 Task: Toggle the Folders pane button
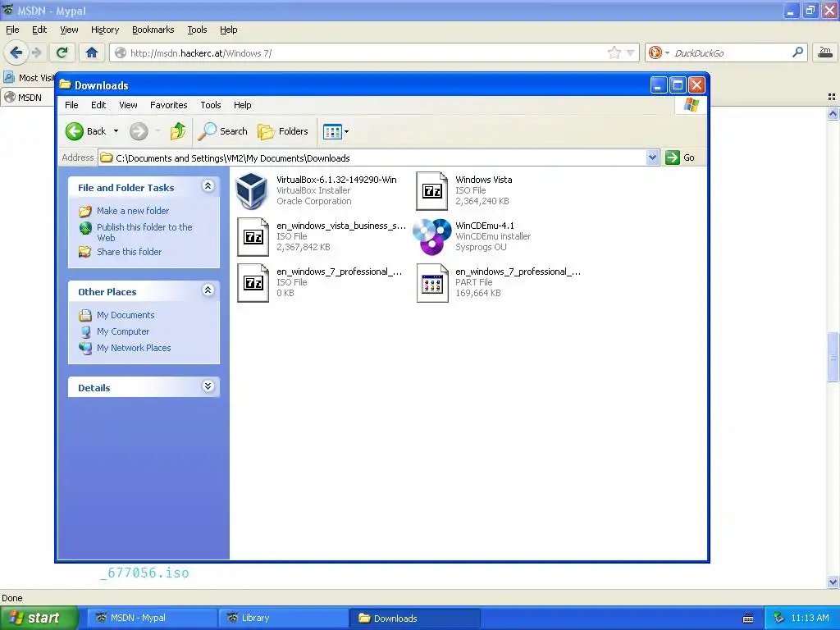pos(283,131)
